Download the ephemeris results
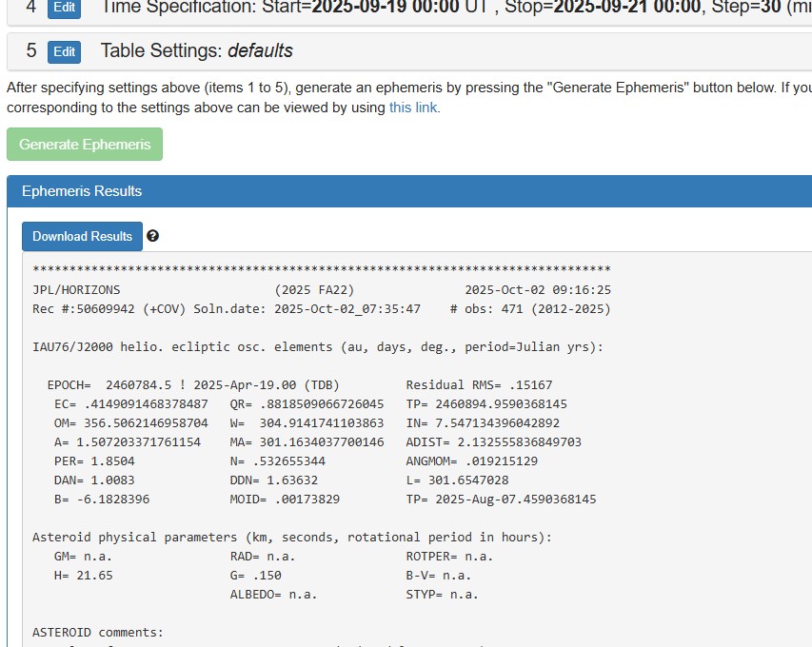The height and width of the screenshot is (647, 812). [x=83, y=236]
